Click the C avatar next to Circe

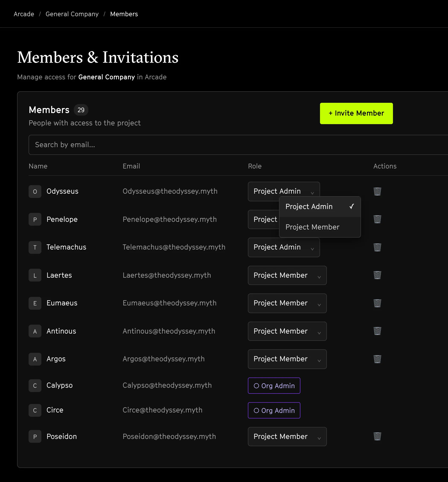[x=35, y=410]
